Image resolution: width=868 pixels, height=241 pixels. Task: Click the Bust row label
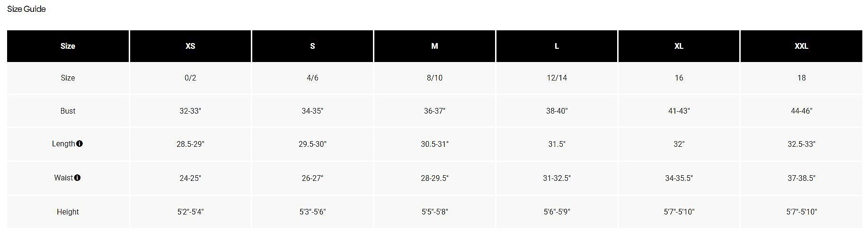68,111
